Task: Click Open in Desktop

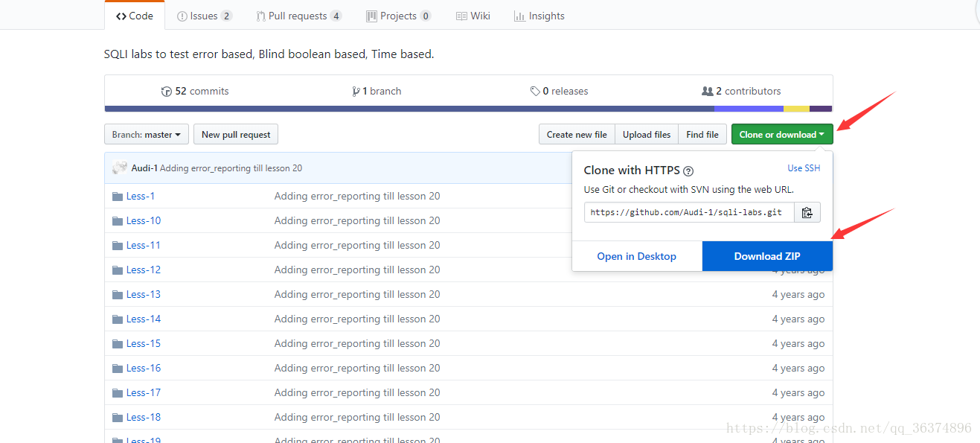Action: (x=637, y=256)
